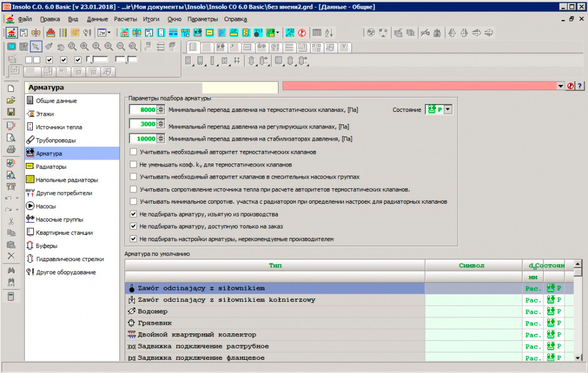Screen dimensions: 588x373
Task: Open the undo history dropdown arrow
Action: (x=17, y=199)
